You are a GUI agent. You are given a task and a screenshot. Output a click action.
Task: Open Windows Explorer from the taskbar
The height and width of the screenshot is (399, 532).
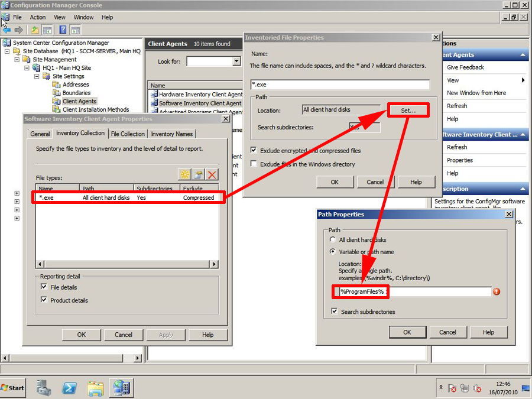[95, 388]
